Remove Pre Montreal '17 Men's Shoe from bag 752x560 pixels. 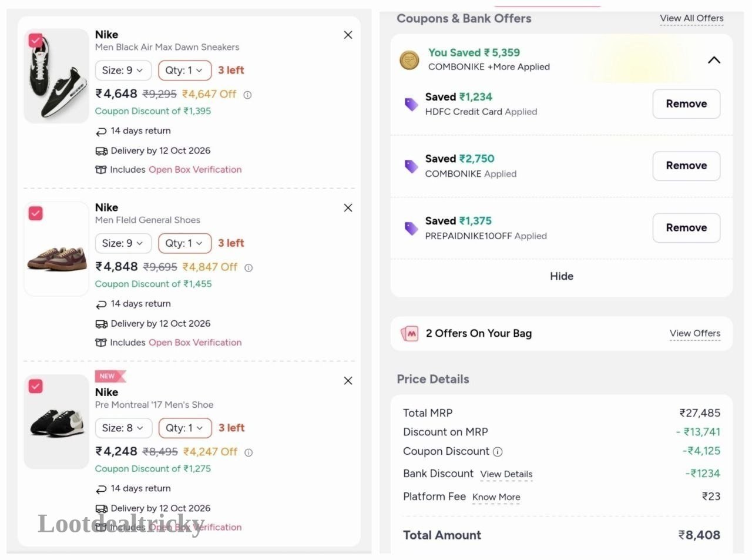[x=348, y=381]
